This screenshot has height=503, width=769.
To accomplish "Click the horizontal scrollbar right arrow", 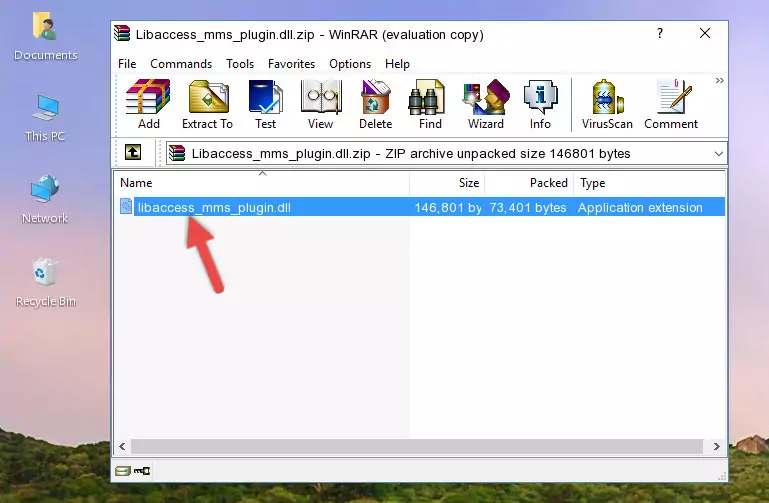I will pos(717,446).
